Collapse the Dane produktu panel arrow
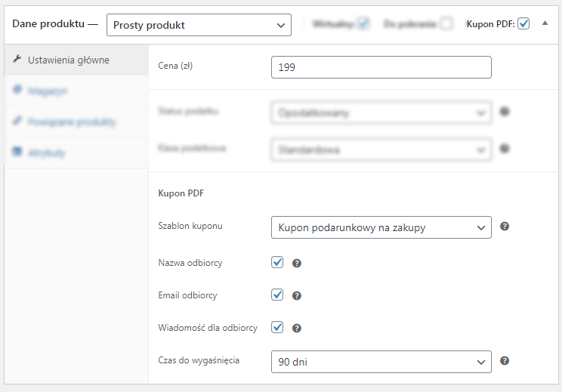The height and width of the screenshot is (392, 562). 545,23
